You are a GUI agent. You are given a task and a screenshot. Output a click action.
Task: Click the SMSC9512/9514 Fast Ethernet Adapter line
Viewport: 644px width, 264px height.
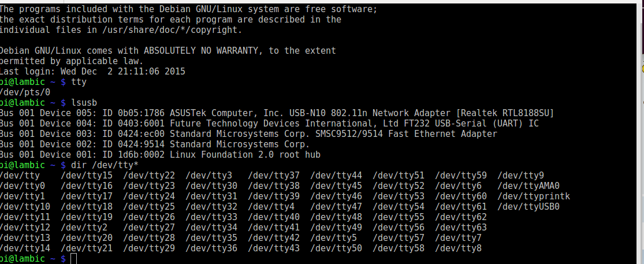pyautogui.click(x=248, y=133)
